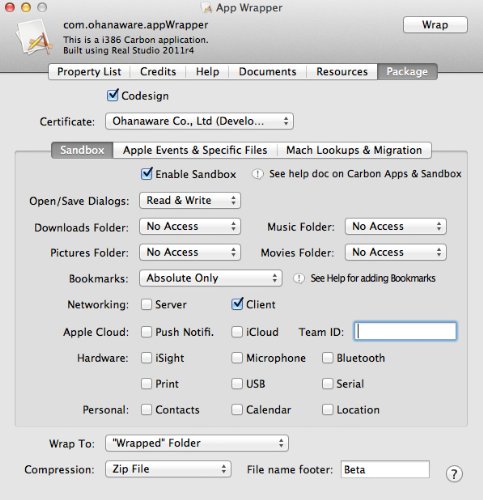Open the Music Folder access dropdown
This screenshot has width=483, height=500.
tap(396, 226)
